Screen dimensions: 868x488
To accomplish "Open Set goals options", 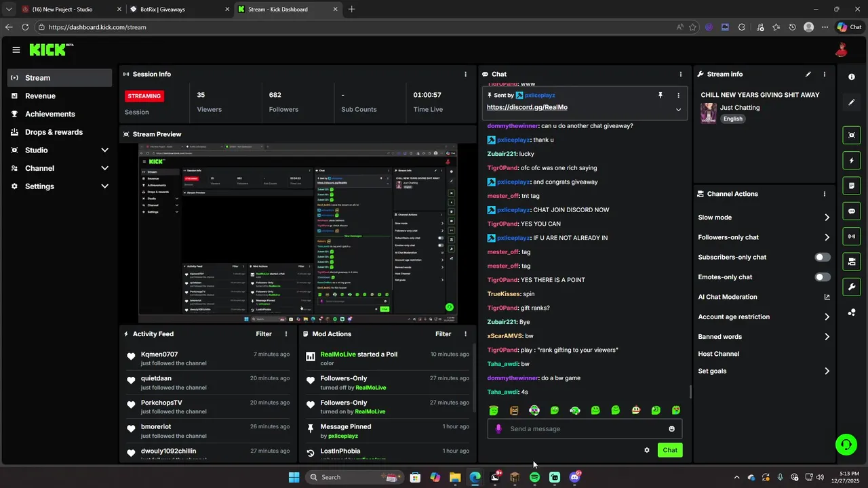I will [x=764, y=371].
